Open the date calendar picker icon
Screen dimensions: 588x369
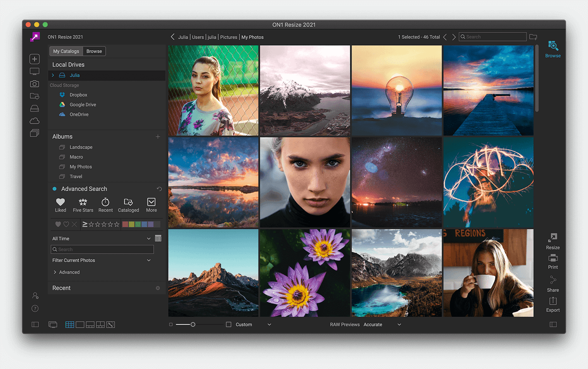click(x=158, y=238)
